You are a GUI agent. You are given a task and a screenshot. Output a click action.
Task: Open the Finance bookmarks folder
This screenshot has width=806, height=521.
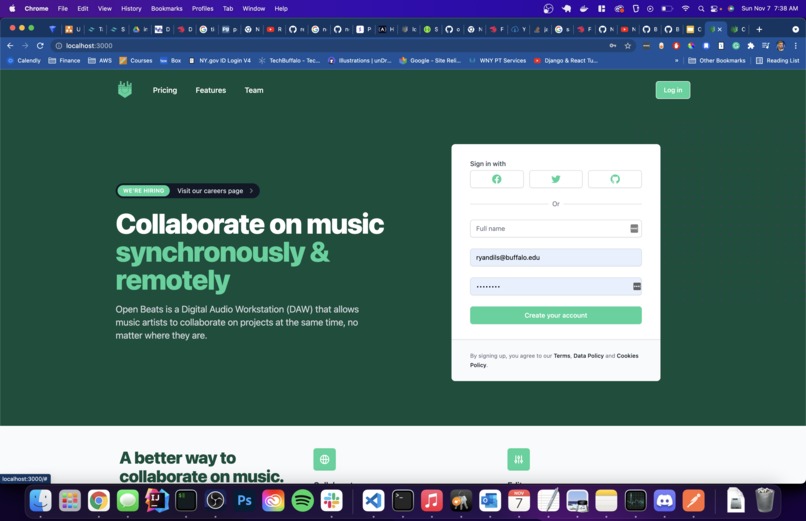coord(64,61)
